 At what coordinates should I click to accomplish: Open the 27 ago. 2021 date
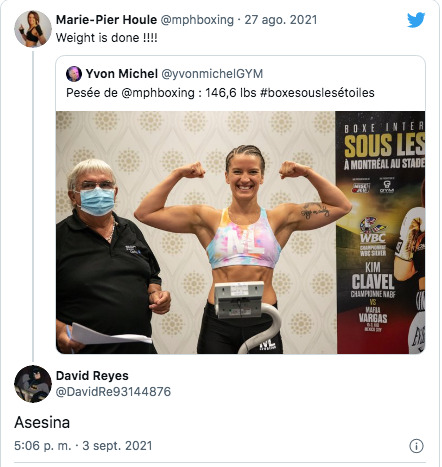281,20
